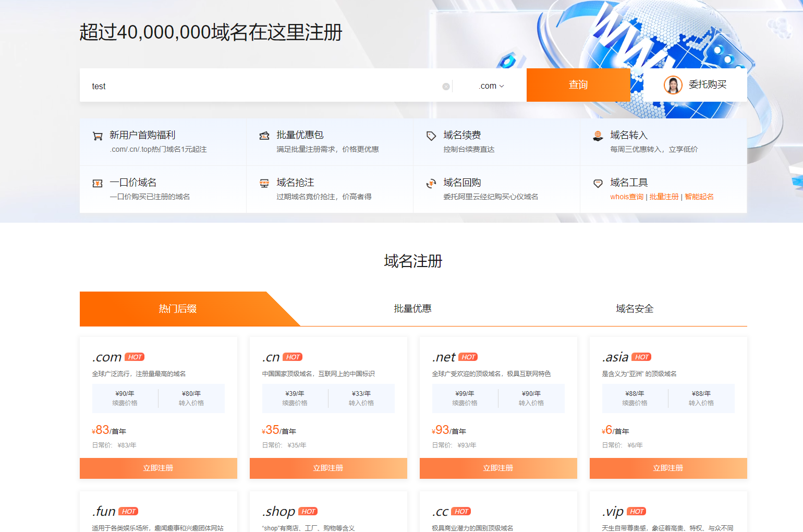Click the 域名回购 buyback icon

pos(431,184)
